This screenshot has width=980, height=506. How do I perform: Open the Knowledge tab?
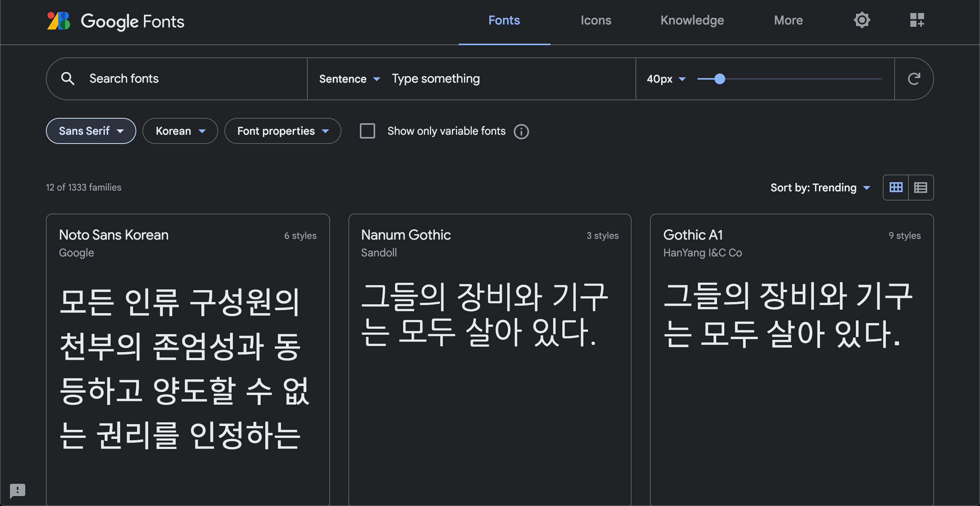point(692,20)
